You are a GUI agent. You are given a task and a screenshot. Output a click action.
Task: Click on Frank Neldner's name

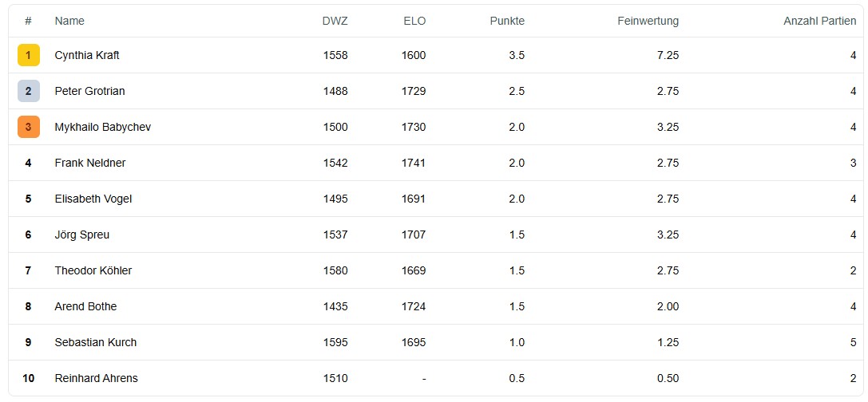point(90,163)
